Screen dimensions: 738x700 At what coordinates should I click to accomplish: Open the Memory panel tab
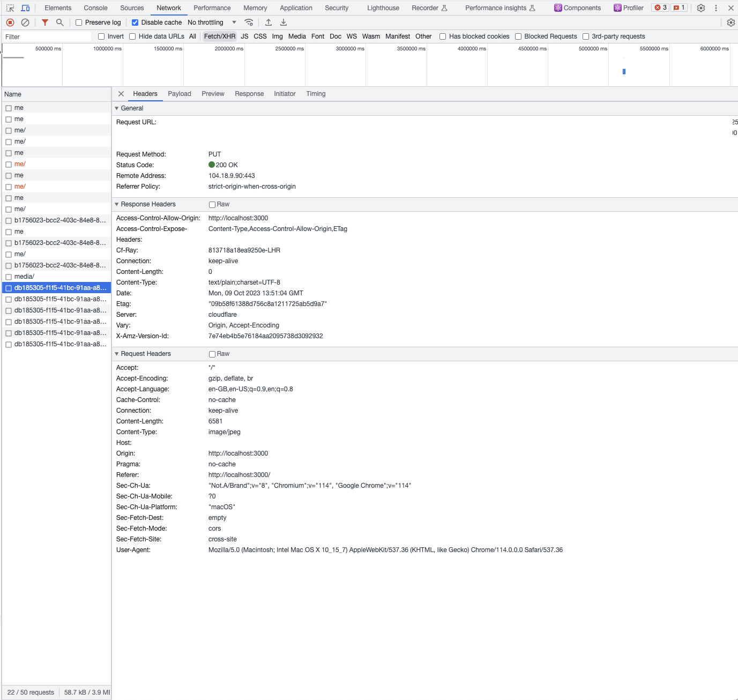click(x=255, y=8)
